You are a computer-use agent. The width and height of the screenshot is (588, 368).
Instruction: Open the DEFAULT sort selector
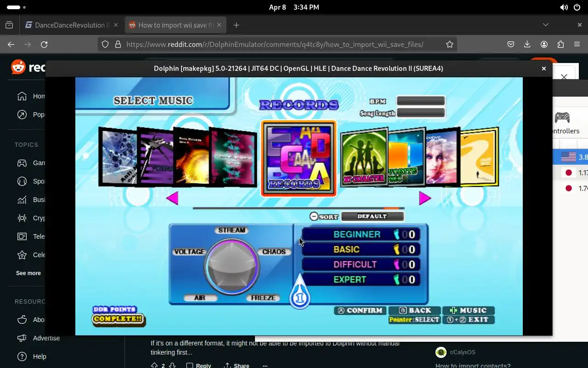tap(372, 216)
